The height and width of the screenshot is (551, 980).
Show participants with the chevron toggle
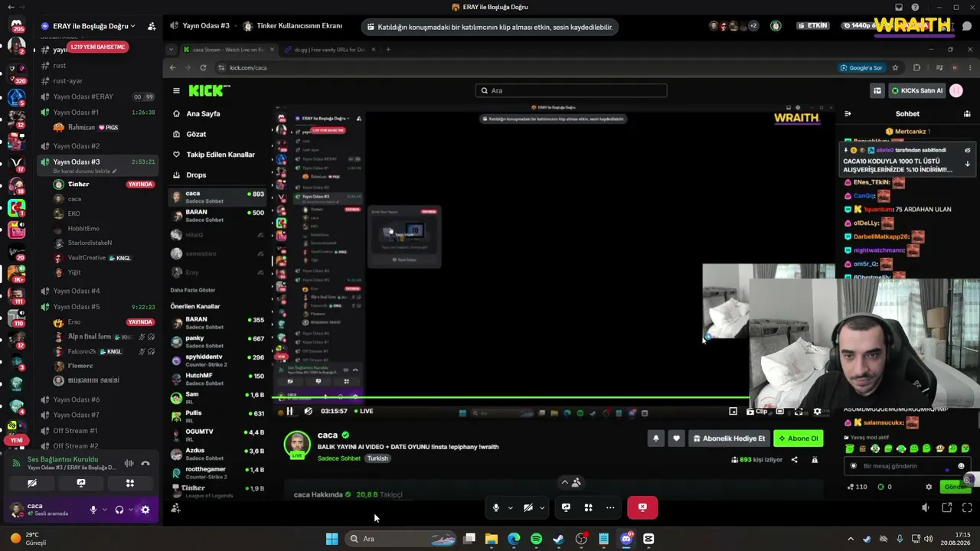pyautogui.click(x=570, y=482)
